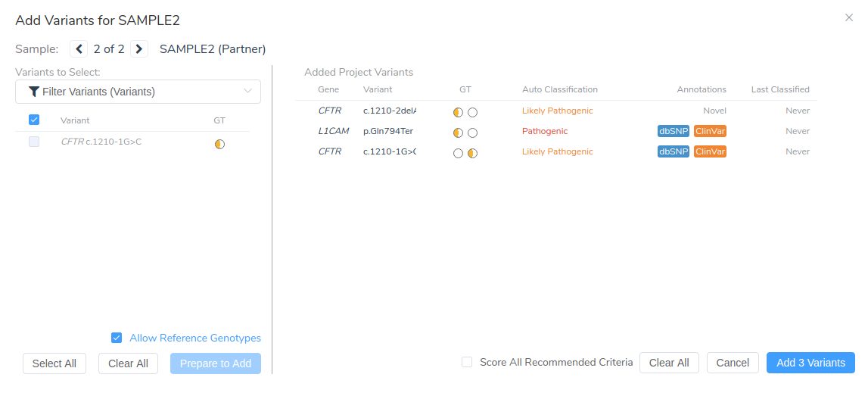Click the ClinVar badge for L1CAM variant

(x=710, y=131)
